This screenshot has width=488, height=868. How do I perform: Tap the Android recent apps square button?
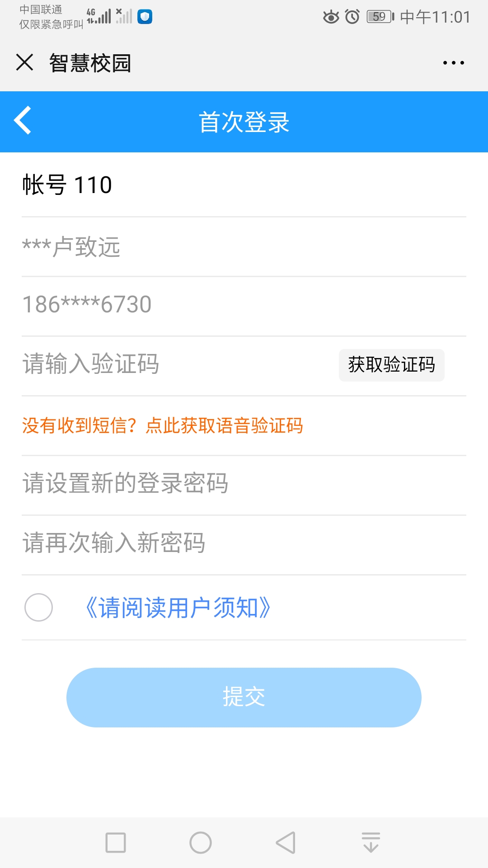pyautogui.click(x=116, y=843)
